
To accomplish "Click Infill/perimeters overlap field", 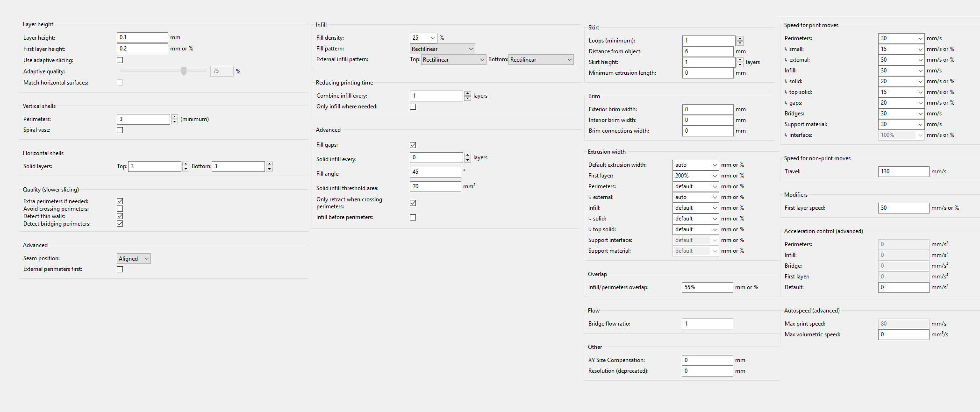I will [708, 287].
